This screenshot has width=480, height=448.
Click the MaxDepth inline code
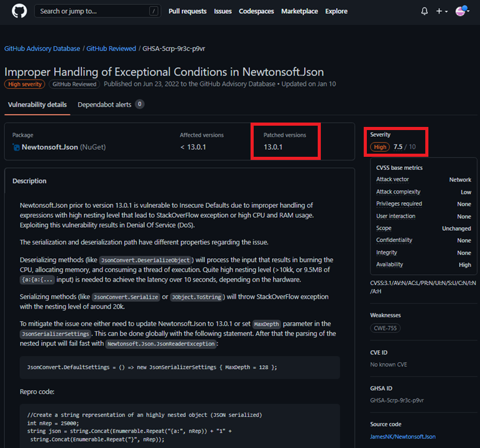pos(267,324)
